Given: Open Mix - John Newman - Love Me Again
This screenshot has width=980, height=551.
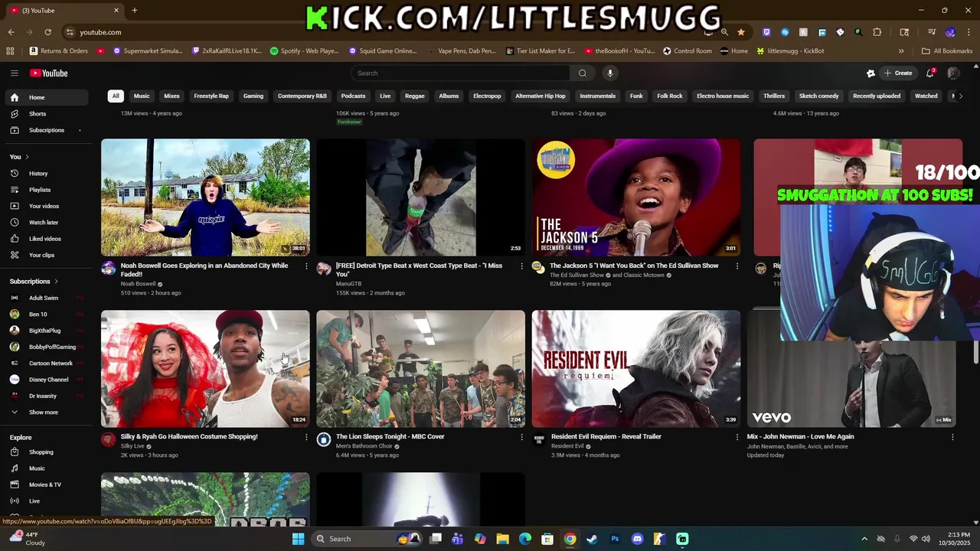Looking at the screenshot, I should (800, 437).
